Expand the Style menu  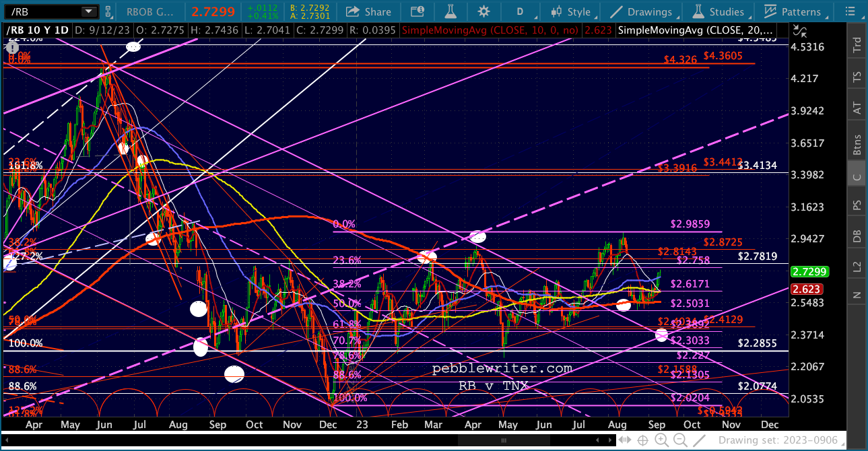click(570, 11)
